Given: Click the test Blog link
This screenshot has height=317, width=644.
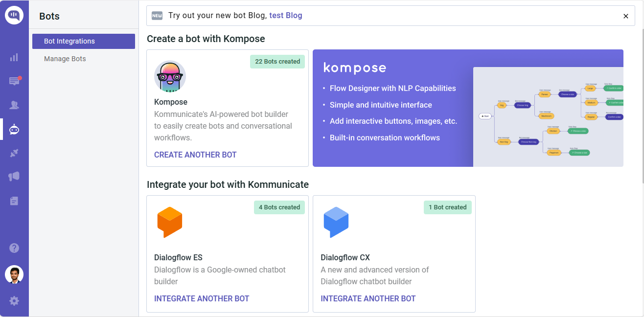Looking at the screenshot, I should tap(286, 16).
